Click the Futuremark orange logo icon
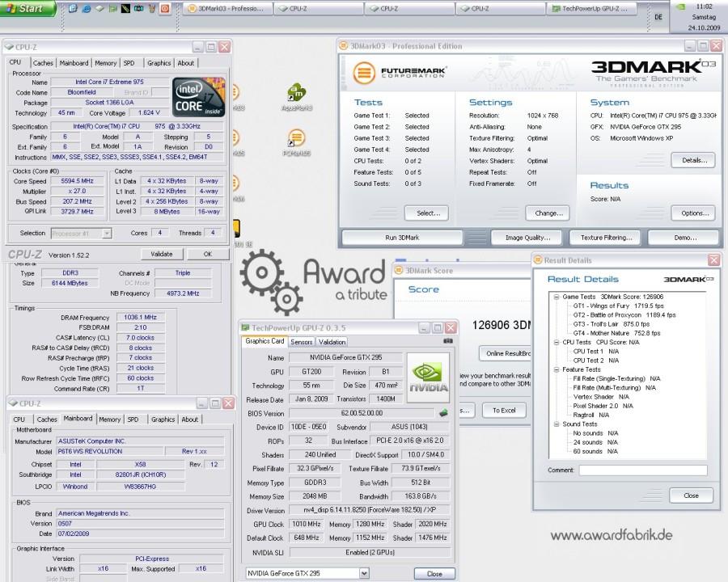728x582 pixels. (364, 73)
